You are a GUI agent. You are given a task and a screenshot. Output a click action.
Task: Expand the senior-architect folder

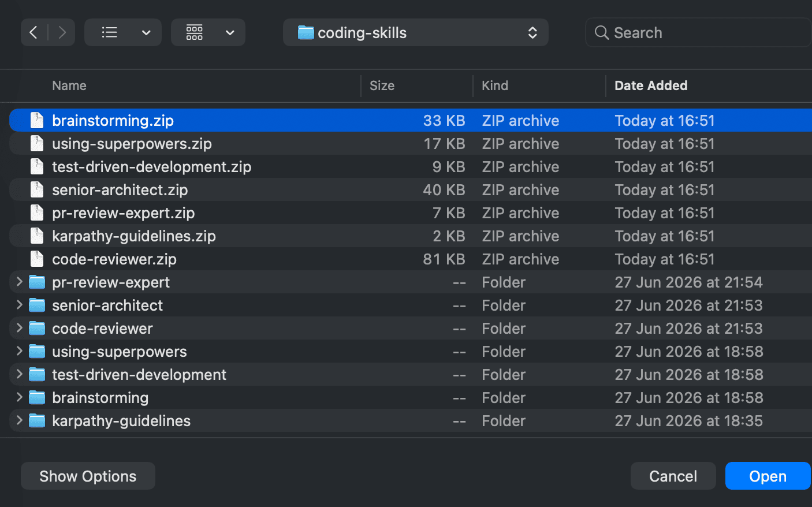point(19,304)
